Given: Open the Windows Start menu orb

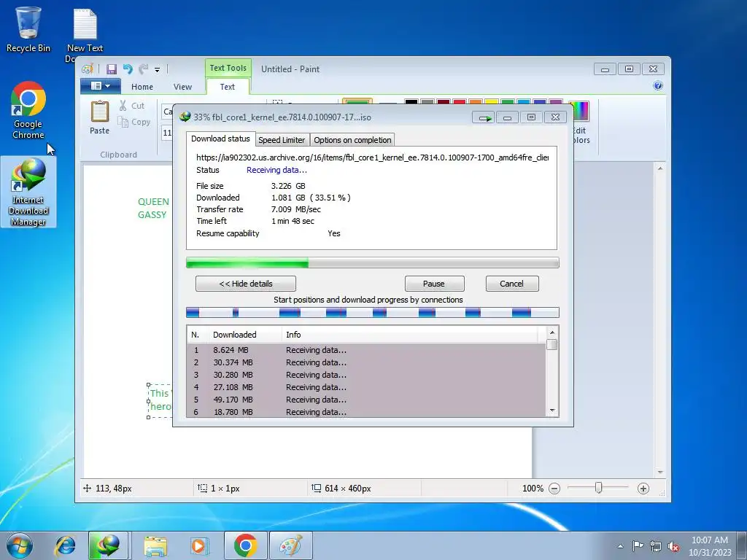Looking at the screenshot, I should [20, 545].
